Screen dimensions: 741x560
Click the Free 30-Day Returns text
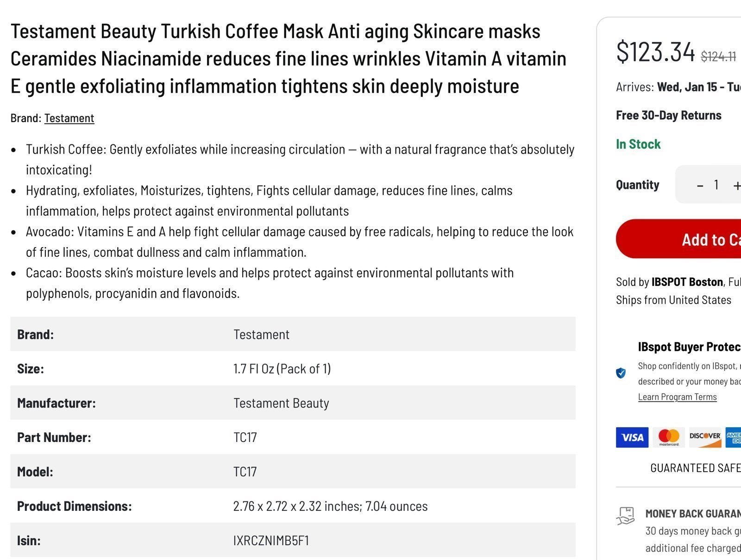pos(668,115)
